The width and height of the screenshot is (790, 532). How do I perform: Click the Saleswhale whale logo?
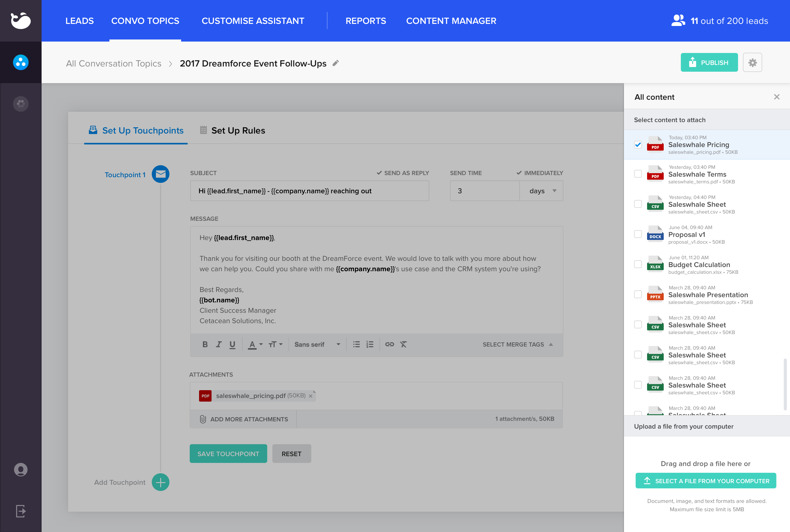21,21
